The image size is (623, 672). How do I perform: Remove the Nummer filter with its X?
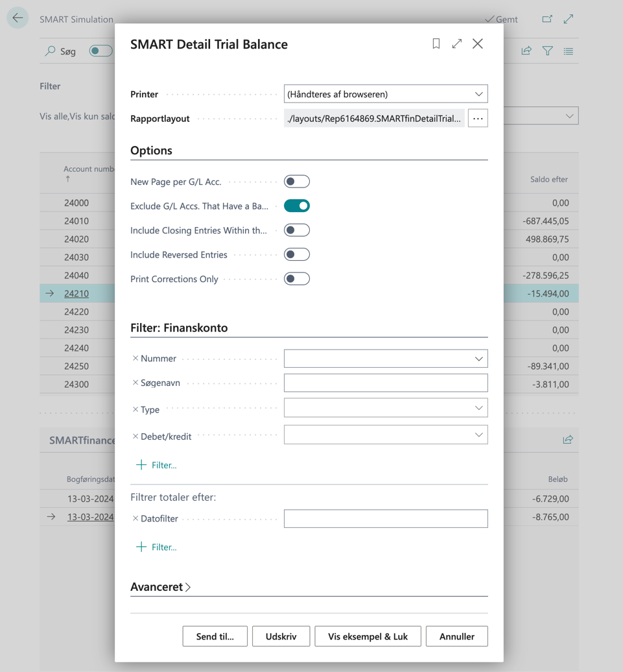point(135,358)
